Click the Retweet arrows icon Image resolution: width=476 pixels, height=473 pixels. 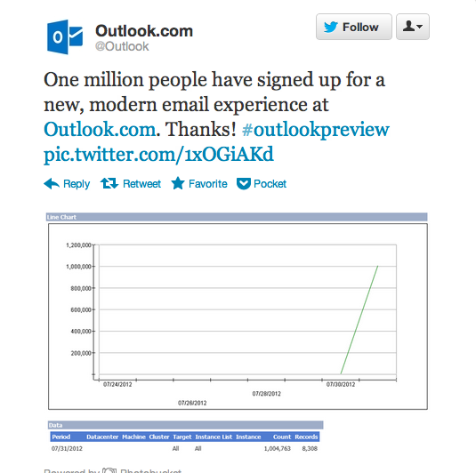point(109,183)
